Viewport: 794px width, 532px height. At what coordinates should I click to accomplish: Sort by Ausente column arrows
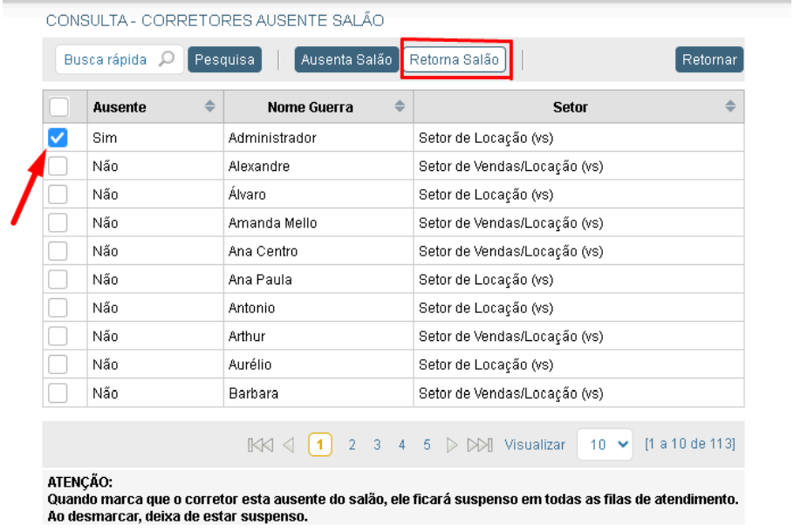tap(209, 107)
